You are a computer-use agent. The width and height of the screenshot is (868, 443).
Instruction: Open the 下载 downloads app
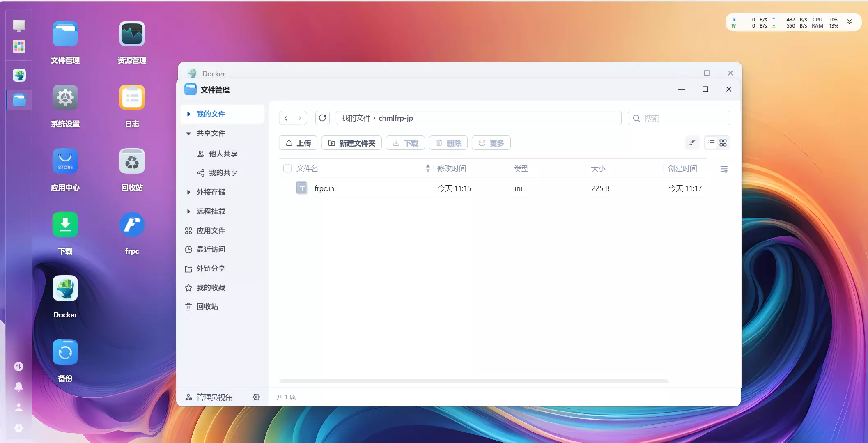(65, 225)
